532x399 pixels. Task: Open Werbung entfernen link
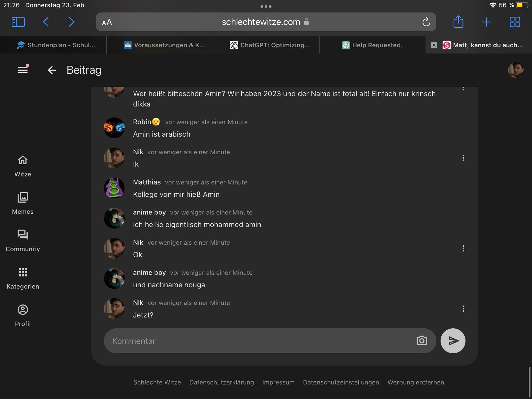click(x=415, y=382)
